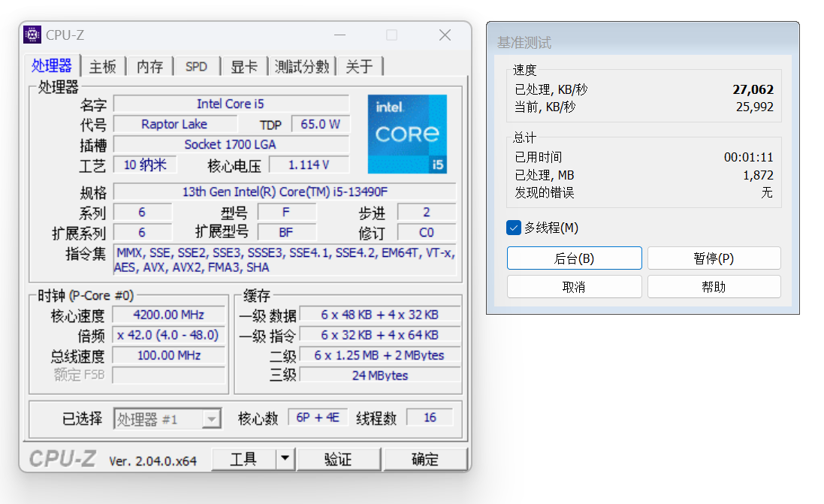Click the bus speed value '100.00 MHz'

tap(169, 355)
